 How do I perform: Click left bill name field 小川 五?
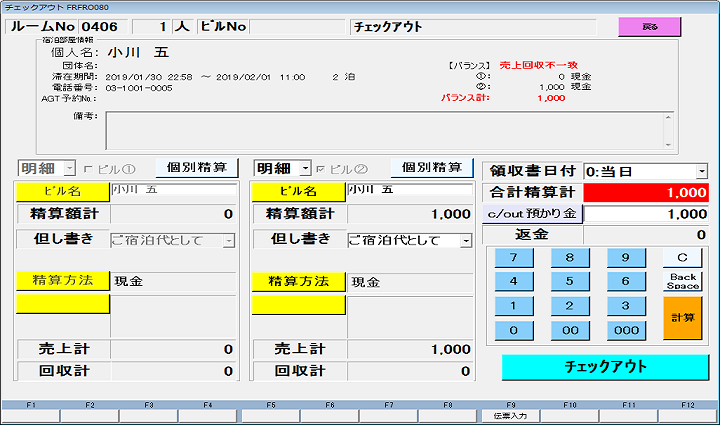click(x=174, y=190)
